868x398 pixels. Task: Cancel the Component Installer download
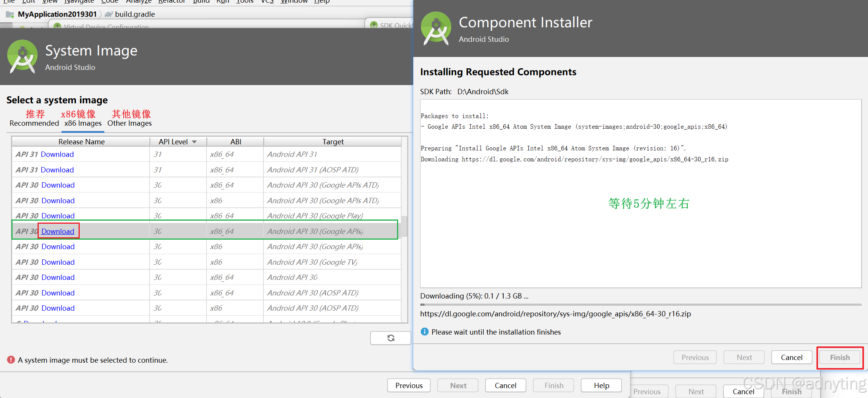pyautogui.click(x=792, y=357)
